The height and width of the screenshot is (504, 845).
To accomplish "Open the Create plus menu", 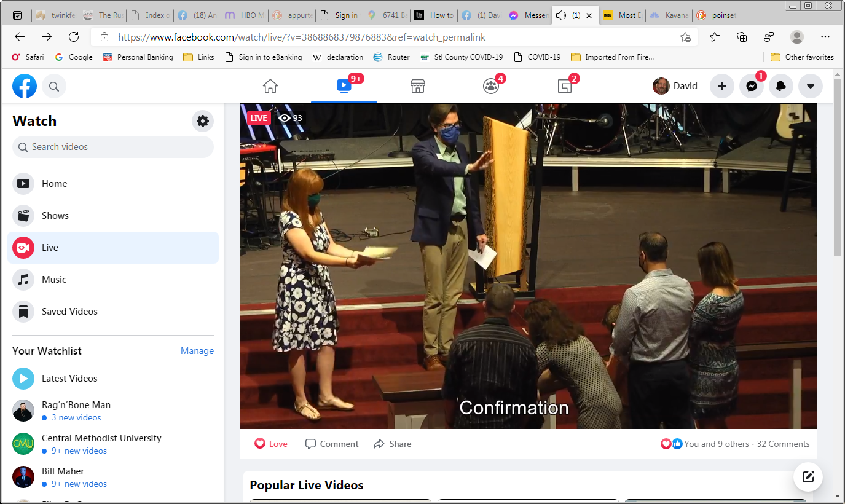I will 721,86.
